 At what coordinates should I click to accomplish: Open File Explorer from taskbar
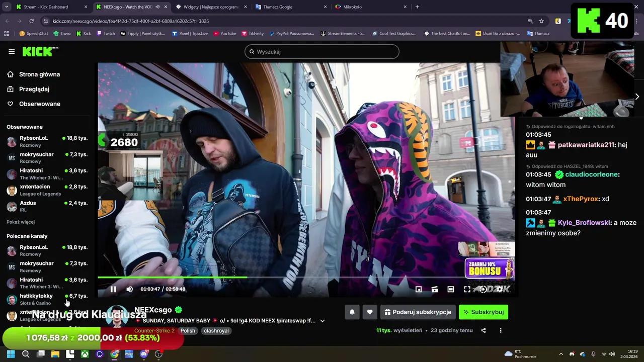pyautogui.click(x=55, y=354)
